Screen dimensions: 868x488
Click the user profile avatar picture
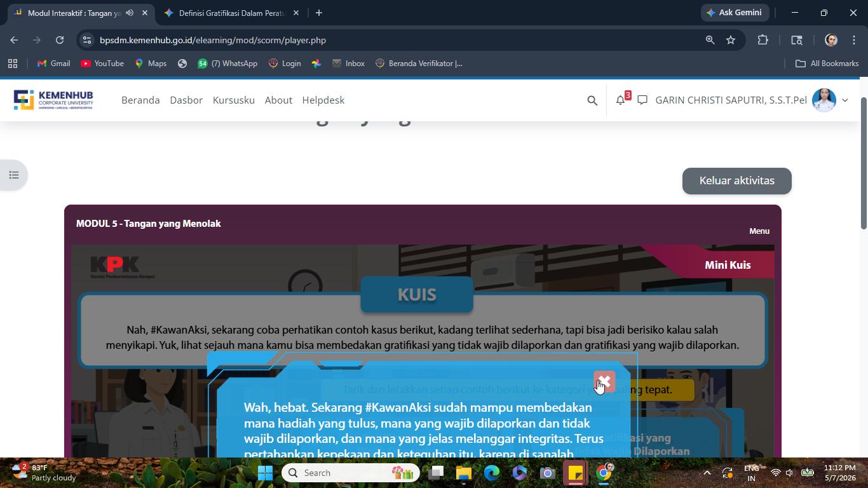pyautogui.click(x=824, y=100)
